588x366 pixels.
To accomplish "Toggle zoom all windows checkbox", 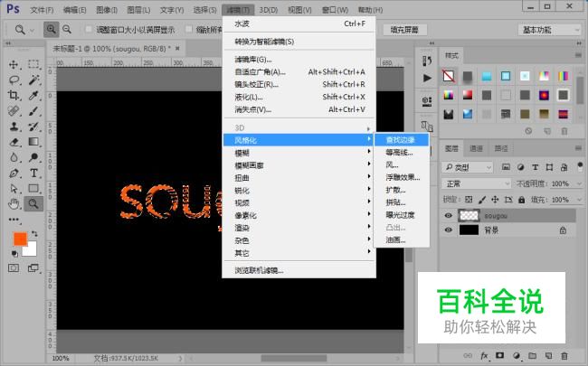I will pos(189,29).
